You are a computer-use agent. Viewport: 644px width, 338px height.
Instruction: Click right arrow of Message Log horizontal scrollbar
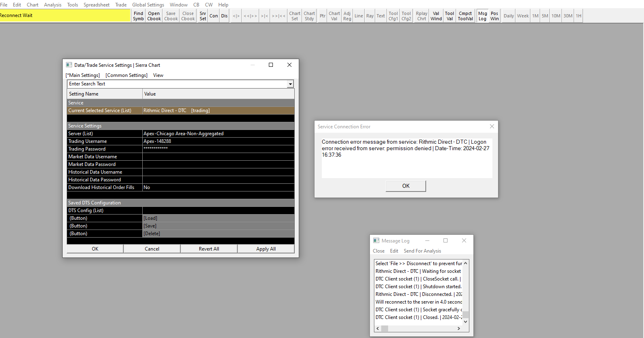coord(459,329)
